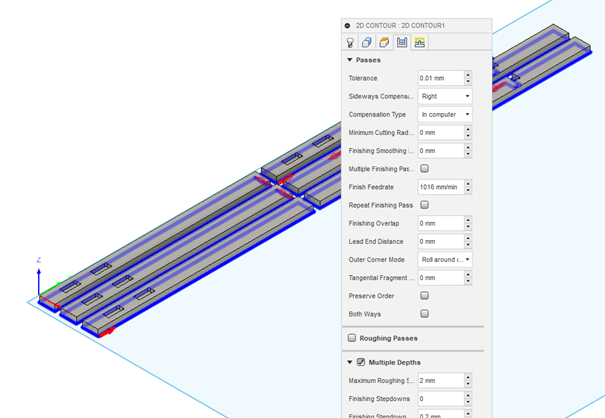The image size is (605, 418).
Task: Enable Repeat Finishing Pass checkbox
Action: pos(424,205)
